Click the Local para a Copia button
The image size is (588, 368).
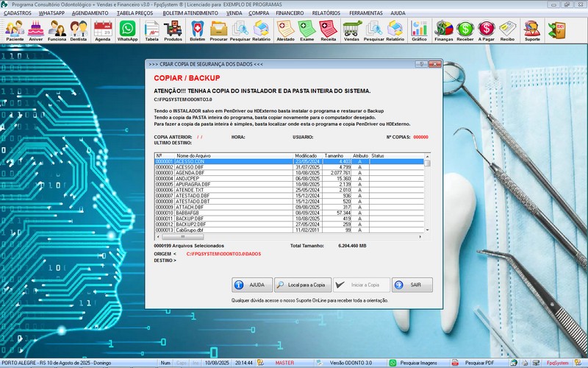pos(302,285)
